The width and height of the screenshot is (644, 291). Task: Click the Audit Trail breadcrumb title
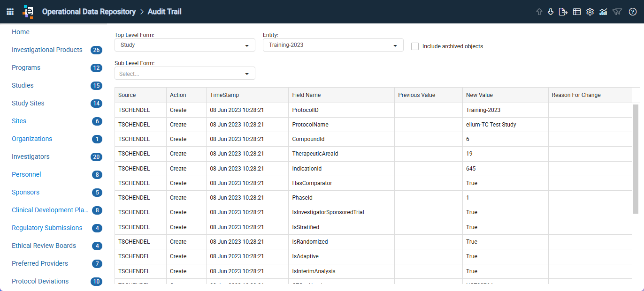pyautogui.click(x=165, y=12)
